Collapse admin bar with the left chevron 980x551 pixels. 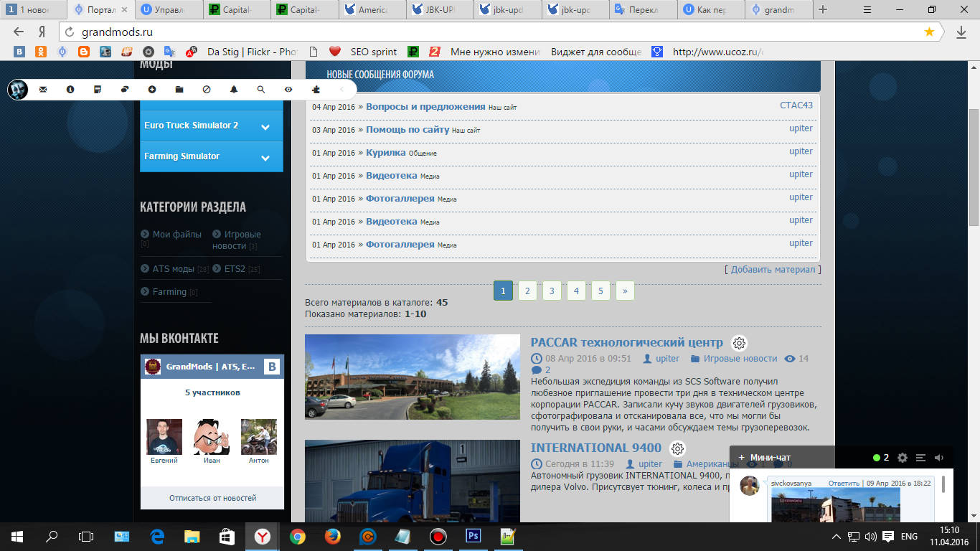pos(341,90)
